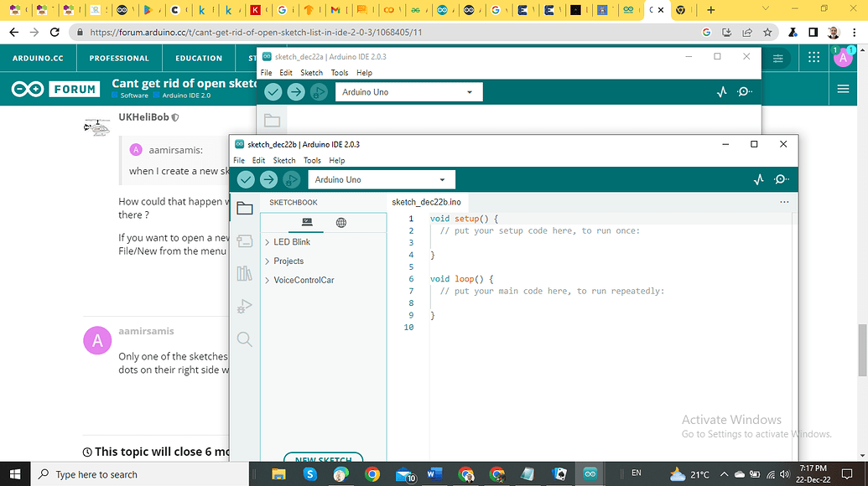This screenshot has height=486, width=868.
Task: Open the Tools menu
Action: click(x=312, y=160)
